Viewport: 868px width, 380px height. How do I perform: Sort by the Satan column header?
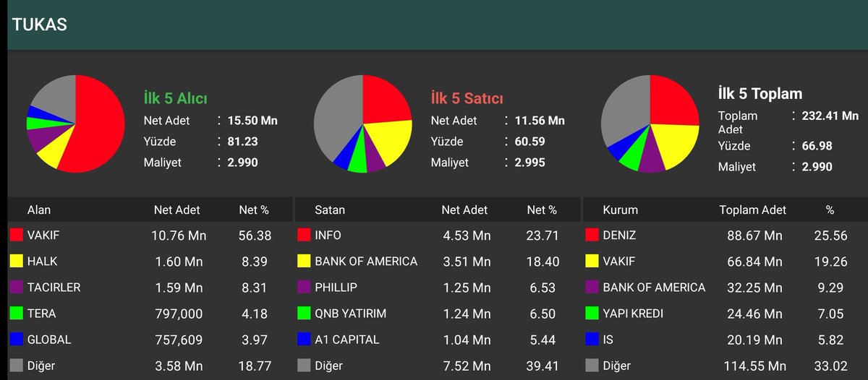(330, 210)
